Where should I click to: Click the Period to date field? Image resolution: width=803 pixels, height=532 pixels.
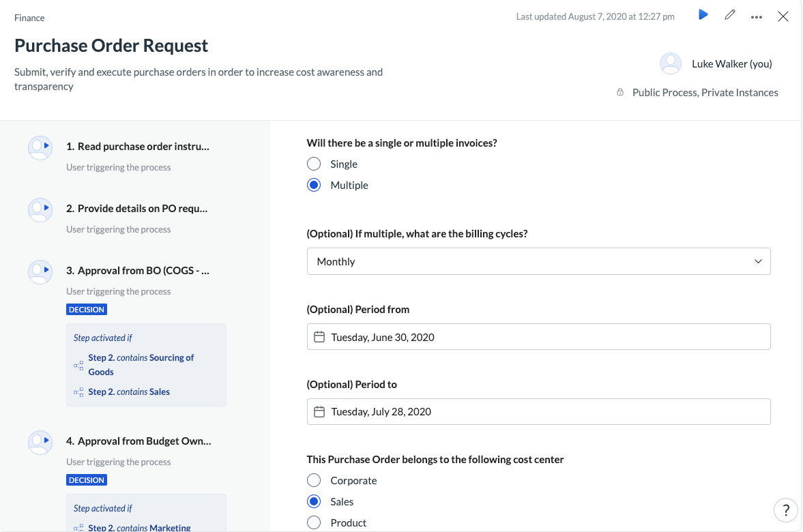tap(539, 411)
